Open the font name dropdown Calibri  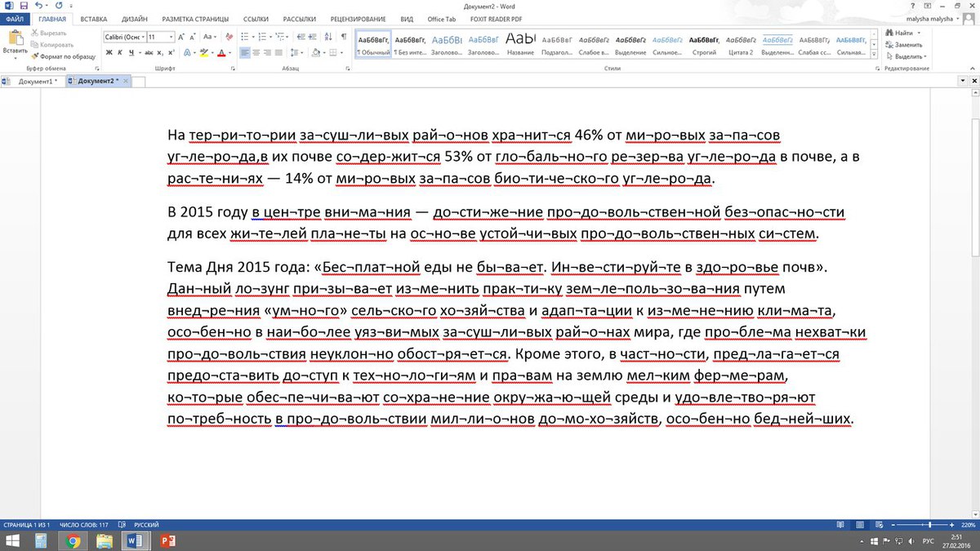click(x=124, y=37)
